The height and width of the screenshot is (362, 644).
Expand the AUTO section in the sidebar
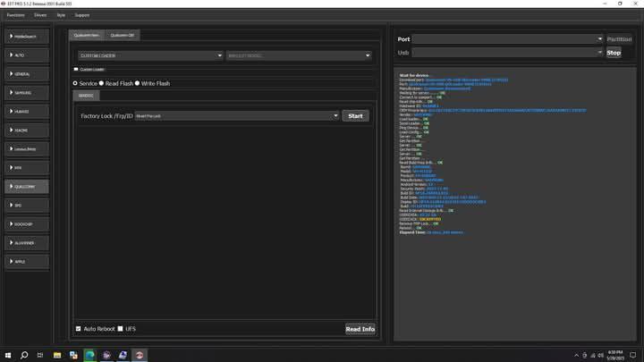coord(27,55)
